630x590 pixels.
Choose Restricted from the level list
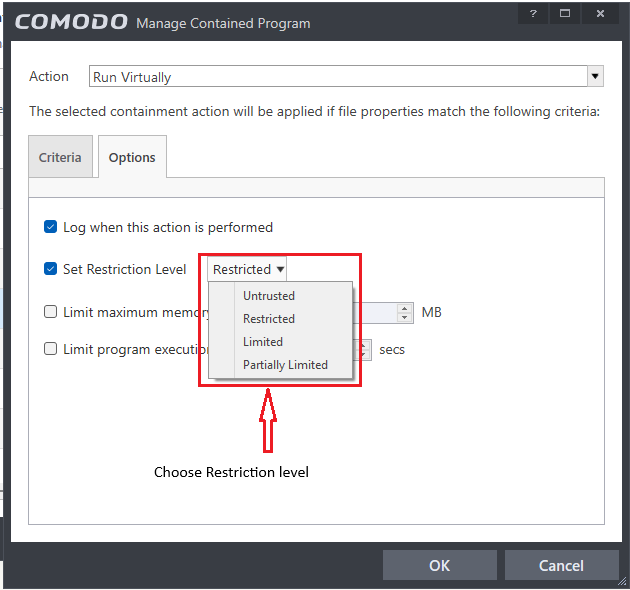269,319
